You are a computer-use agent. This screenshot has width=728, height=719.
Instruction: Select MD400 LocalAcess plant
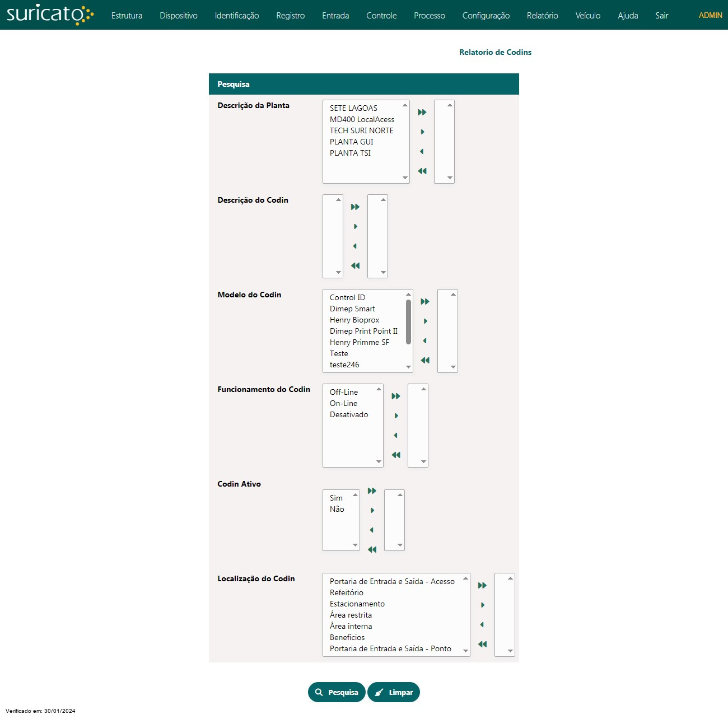pos(363,119)
